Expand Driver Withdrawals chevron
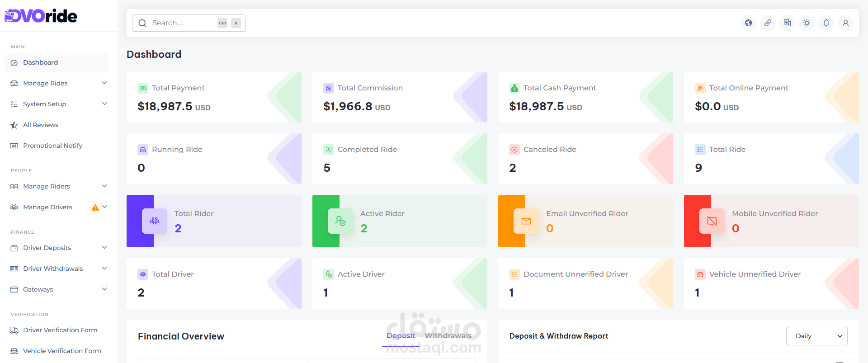 104,269
